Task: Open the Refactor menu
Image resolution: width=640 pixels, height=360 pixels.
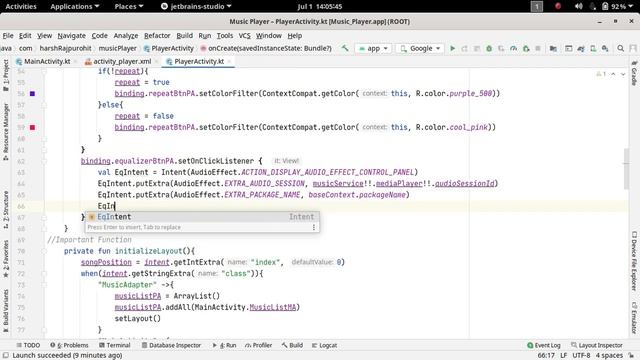Action: [157, 36]
